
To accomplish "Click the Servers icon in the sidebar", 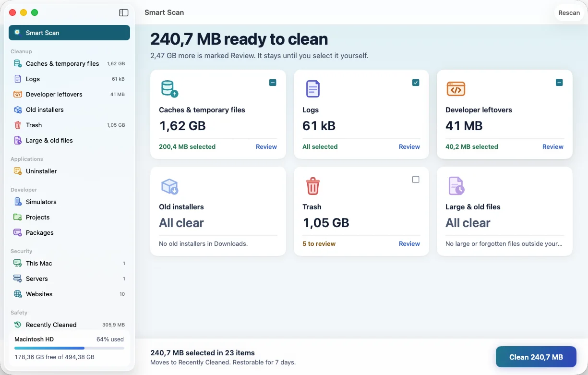I will pos(17,278).
